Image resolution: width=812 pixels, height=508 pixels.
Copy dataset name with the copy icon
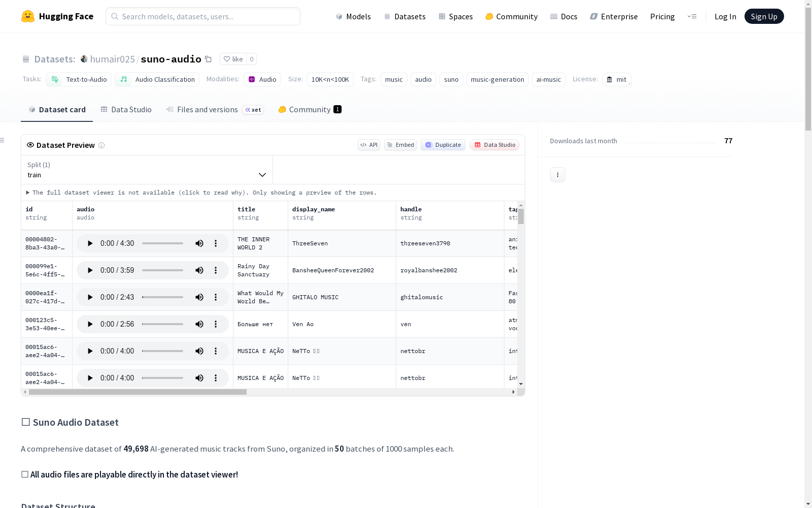pos(208,59)
